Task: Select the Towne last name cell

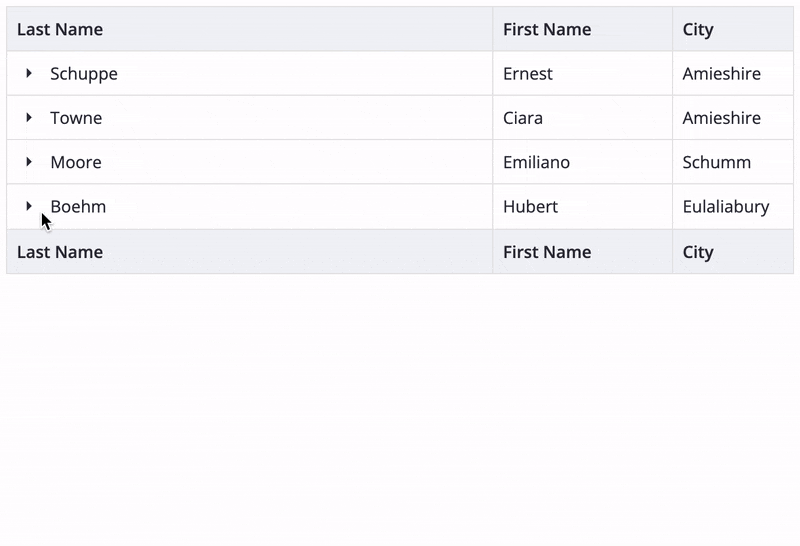Action: tap(249, 118)
